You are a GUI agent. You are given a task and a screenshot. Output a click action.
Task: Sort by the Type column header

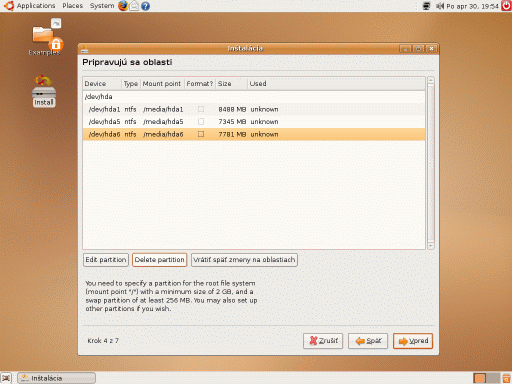click(131, 84)
